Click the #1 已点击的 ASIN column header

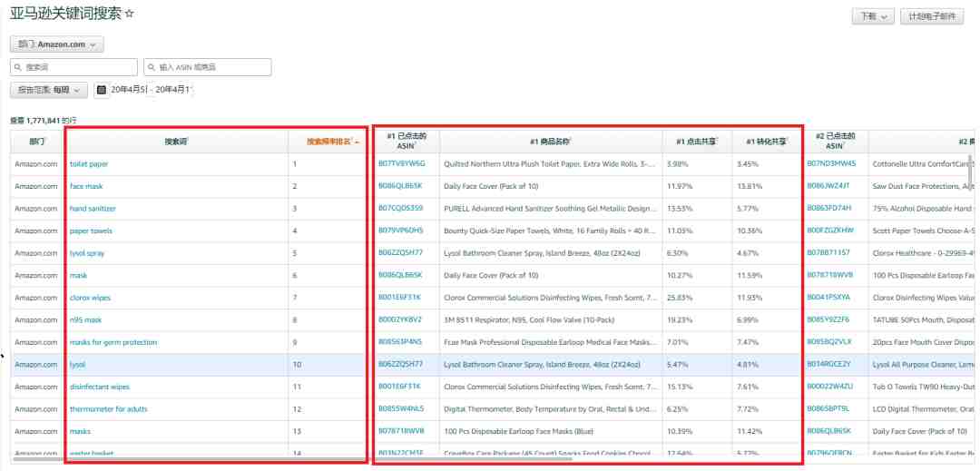(x=407, y=141)
